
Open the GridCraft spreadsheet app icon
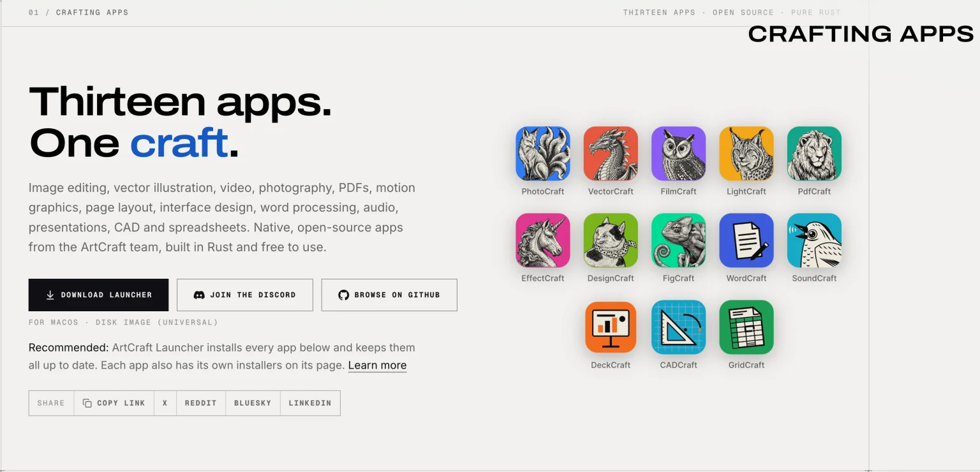click(x=746, y=327)
